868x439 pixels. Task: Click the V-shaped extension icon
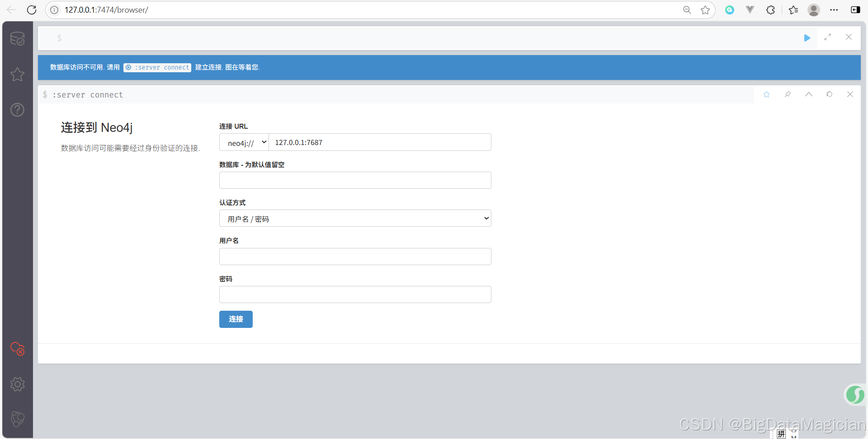coord(750,9)
